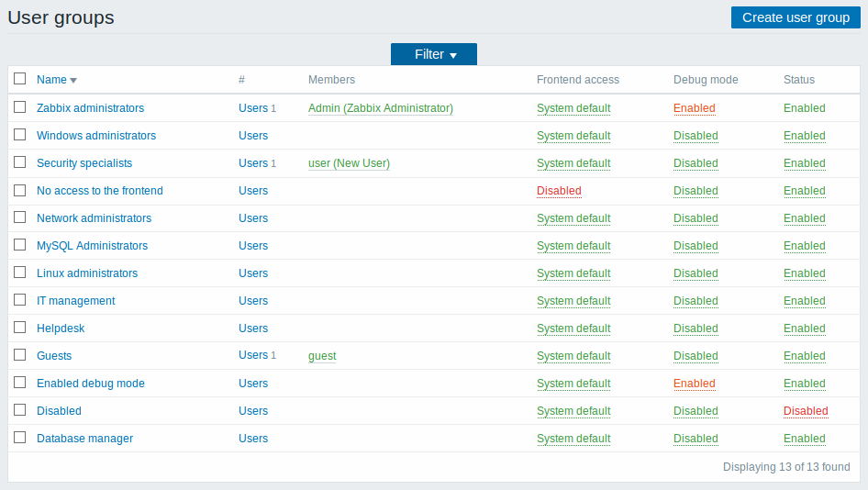
Task: Select the Database manager row checkbox
Action: click(20, 438)
